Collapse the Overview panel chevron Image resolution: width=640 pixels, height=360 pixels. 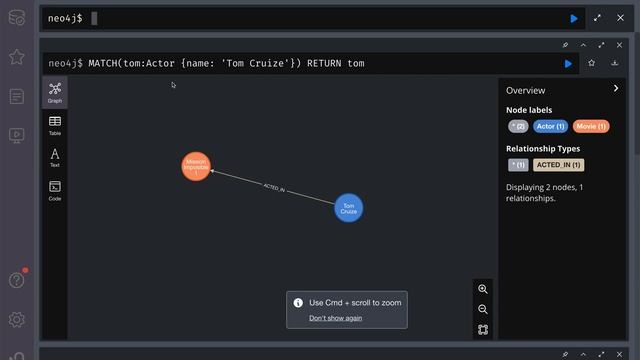[616, 88]
